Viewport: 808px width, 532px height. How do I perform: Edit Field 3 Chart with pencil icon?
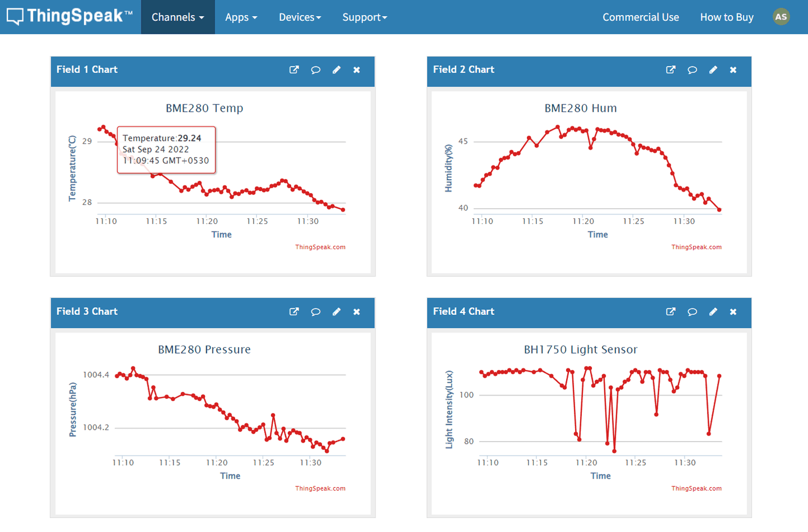(336, 311)
